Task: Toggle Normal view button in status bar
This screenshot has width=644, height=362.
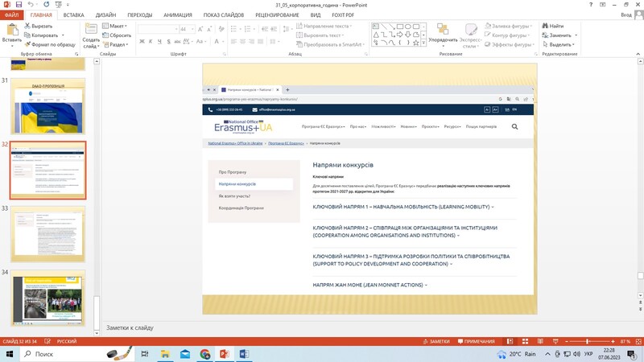Action: tap(510, 342)
